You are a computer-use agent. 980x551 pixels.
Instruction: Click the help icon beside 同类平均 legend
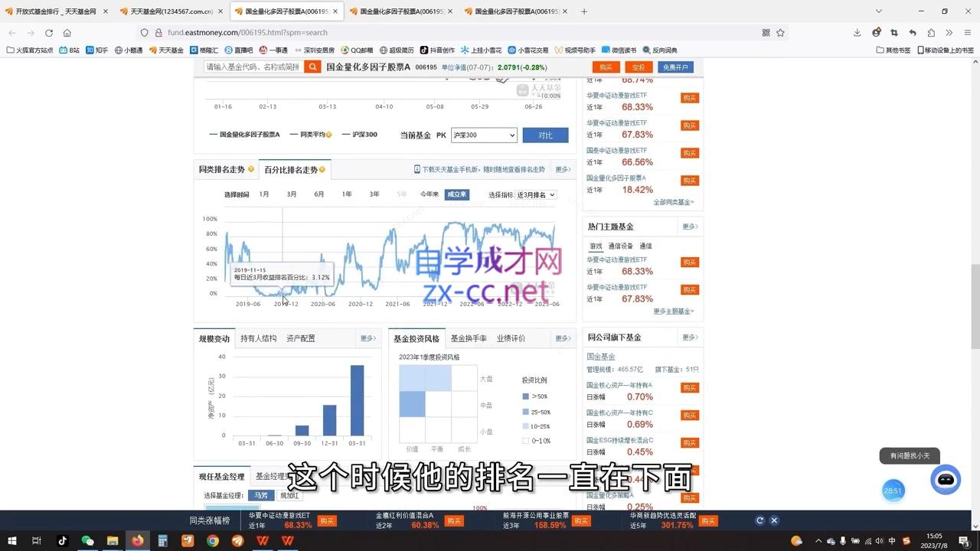(x=328, y=135)
